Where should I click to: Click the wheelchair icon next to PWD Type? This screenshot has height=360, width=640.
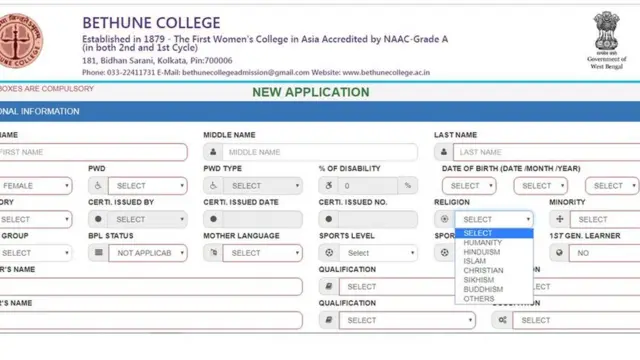213,186
